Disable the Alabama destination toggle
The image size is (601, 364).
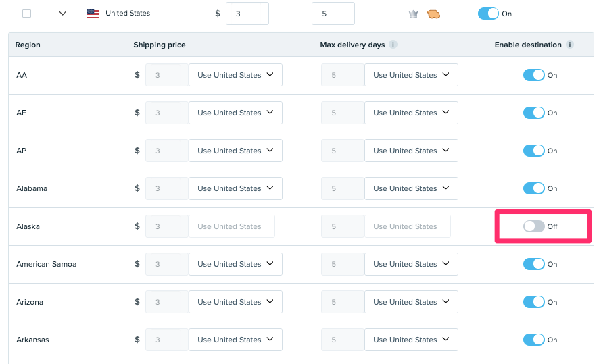click(533, 188)
